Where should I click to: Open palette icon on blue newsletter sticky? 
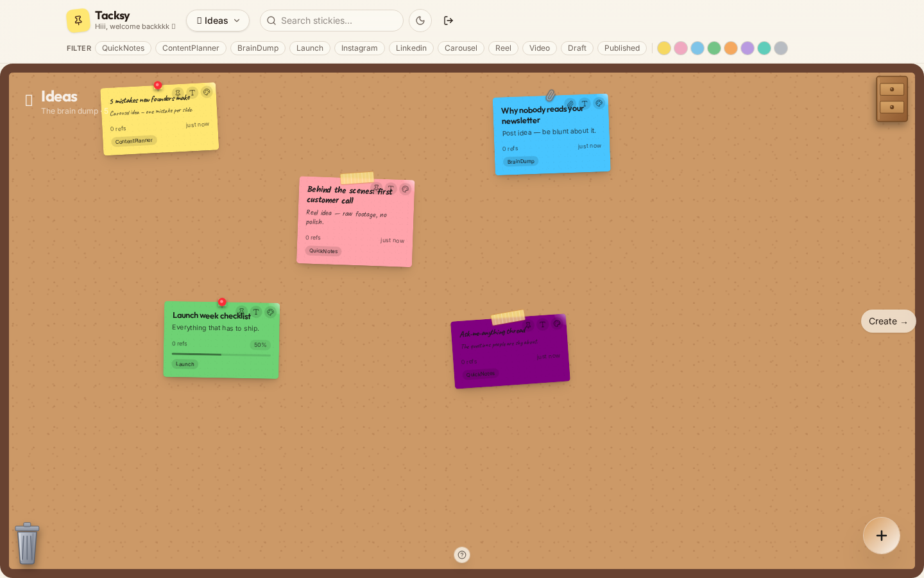pos(599,103)
